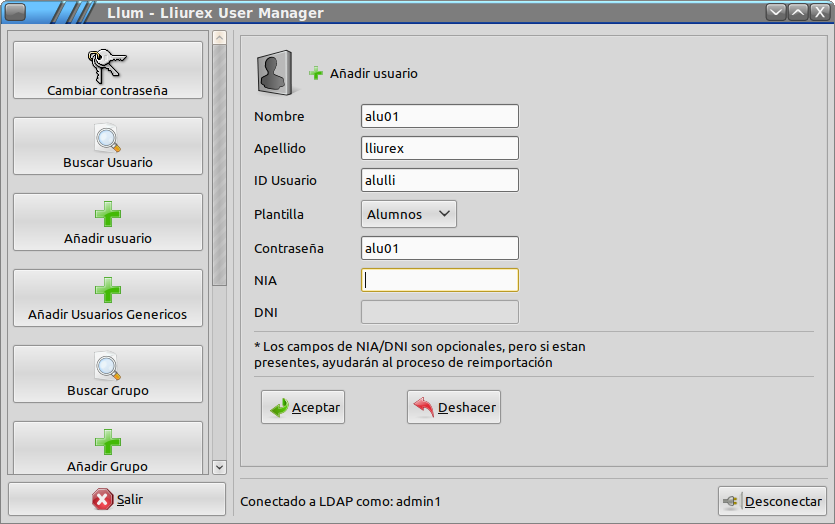835x524 pixels.
Task: Select the ID Usuario input box
Action: (x=439, y=180)
